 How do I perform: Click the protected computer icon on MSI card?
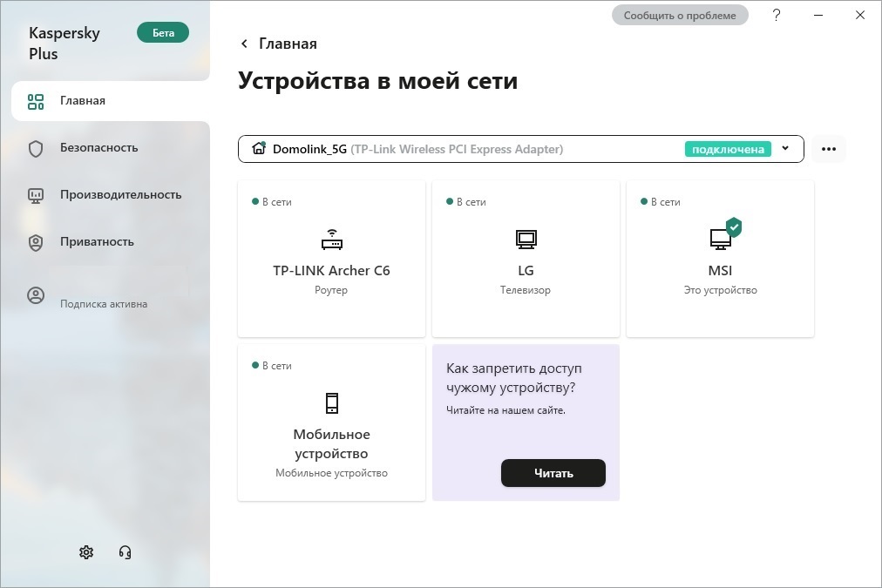pos(725,233)
